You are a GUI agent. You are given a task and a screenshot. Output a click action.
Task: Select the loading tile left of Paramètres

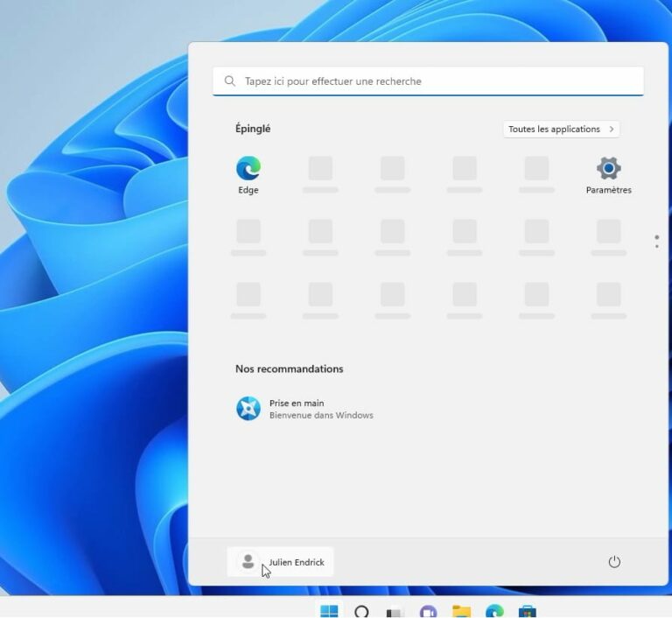tap(536, 170)
